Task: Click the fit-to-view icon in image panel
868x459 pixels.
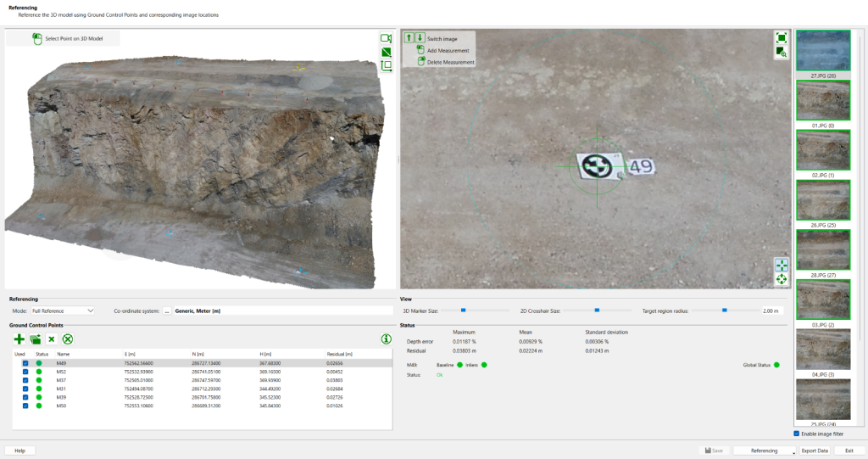Action: click(781, 38)
